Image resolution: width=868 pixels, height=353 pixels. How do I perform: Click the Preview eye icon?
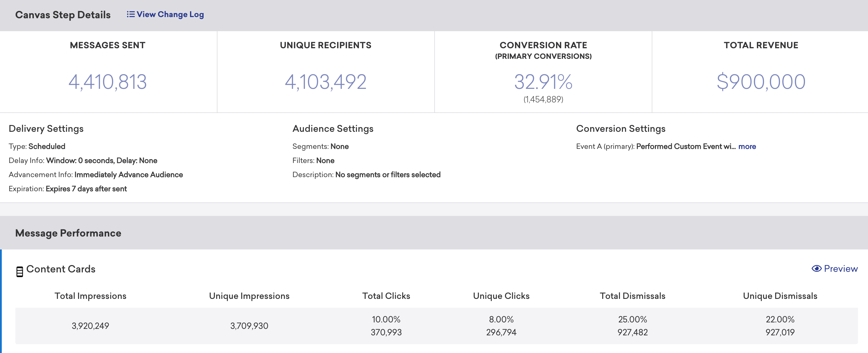click(816, 268)
